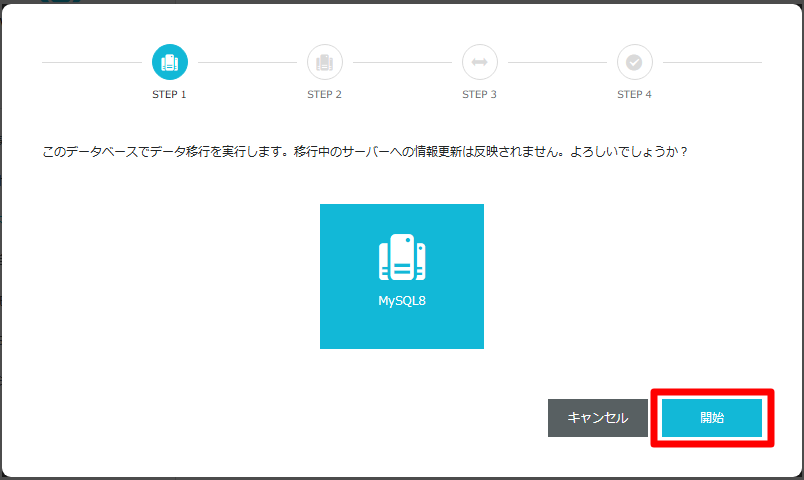Screen dimensions: 804x480
Task: Click the STEP 2 label
Action: [x=324, y=94]
